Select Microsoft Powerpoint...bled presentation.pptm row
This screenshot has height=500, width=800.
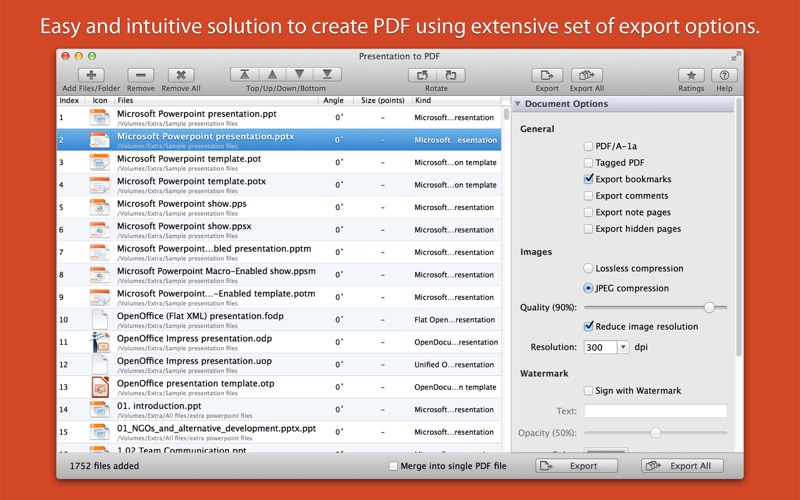[279, 252]
